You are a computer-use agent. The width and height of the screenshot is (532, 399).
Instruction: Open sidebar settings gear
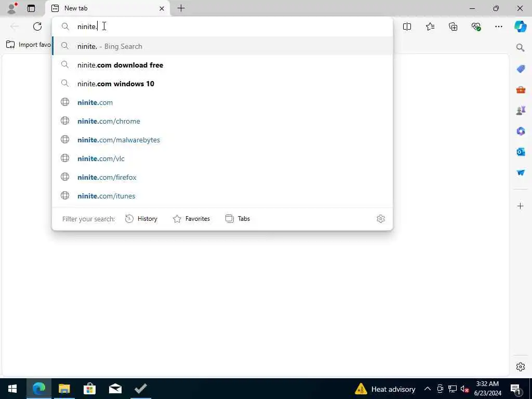521,367
